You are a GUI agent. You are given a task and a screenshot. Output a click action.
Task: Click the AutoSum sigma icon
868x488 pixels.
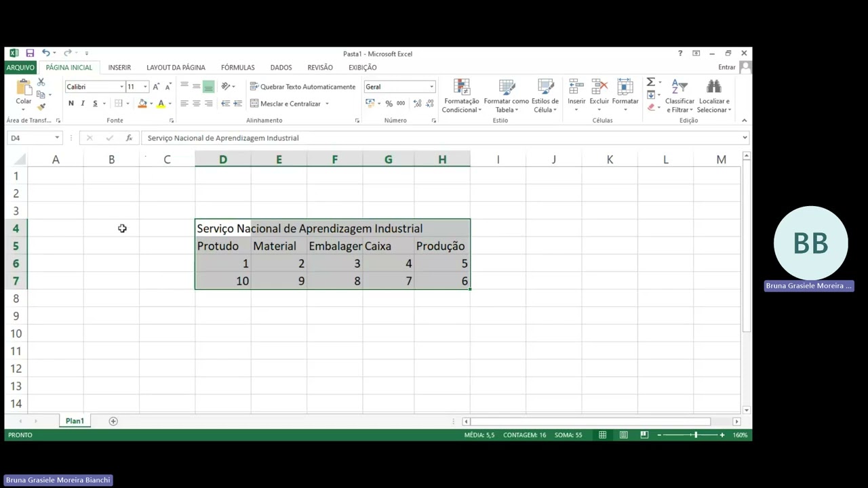tap(650, 82)
